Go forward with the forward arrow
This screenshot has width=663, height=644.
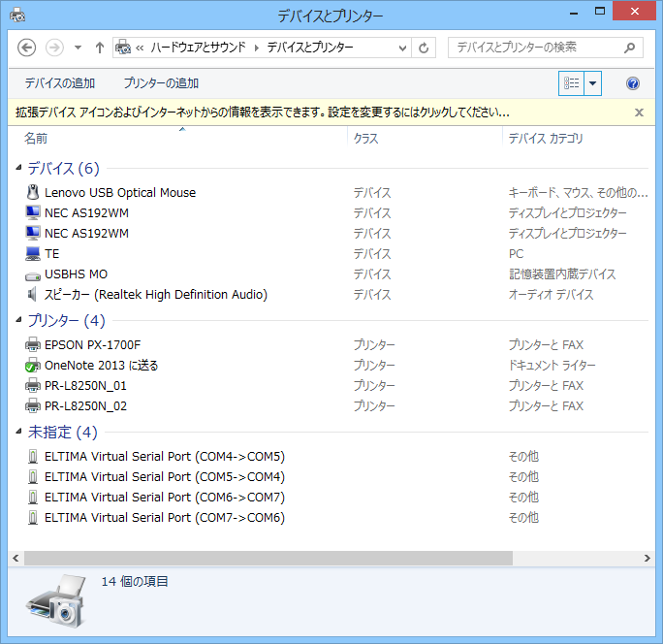[x=54, y=48]
